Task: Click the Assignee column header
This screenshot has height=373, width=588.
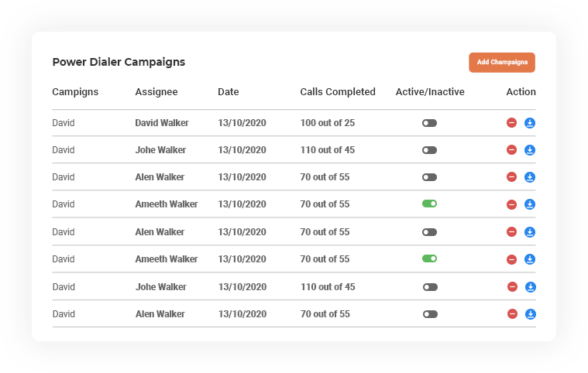Action: coord(156,92)
